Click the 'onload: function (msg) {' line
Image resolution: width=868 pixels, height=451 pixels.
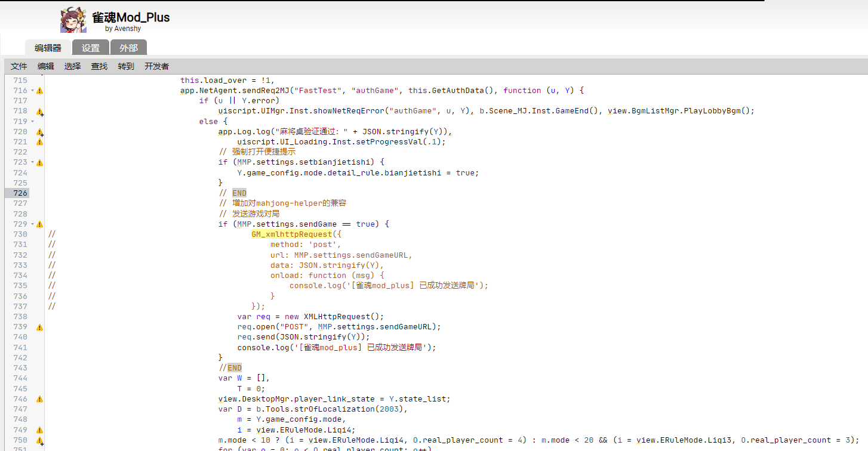click(x=327, y=276)
